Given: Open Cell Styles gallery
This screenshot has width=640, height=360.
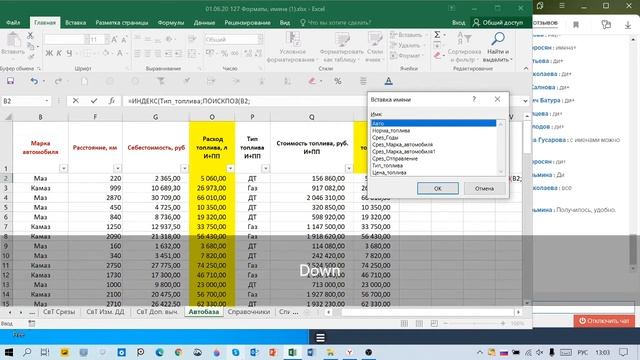Looking at the screenshot, I should pyautogui.click(x=375, y=48).
